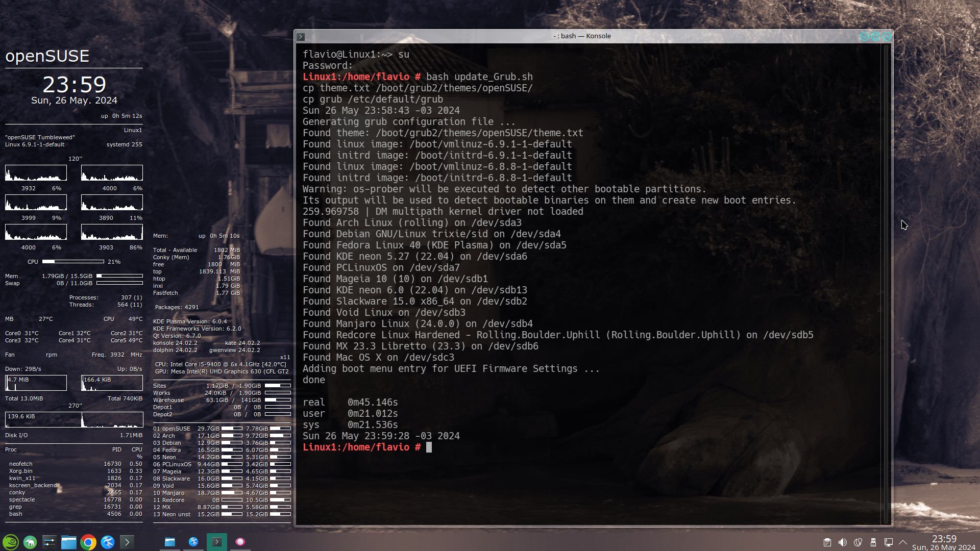Click 'Linux 6.9.1-1-default' kernel text in Conky

pos(35,144)
